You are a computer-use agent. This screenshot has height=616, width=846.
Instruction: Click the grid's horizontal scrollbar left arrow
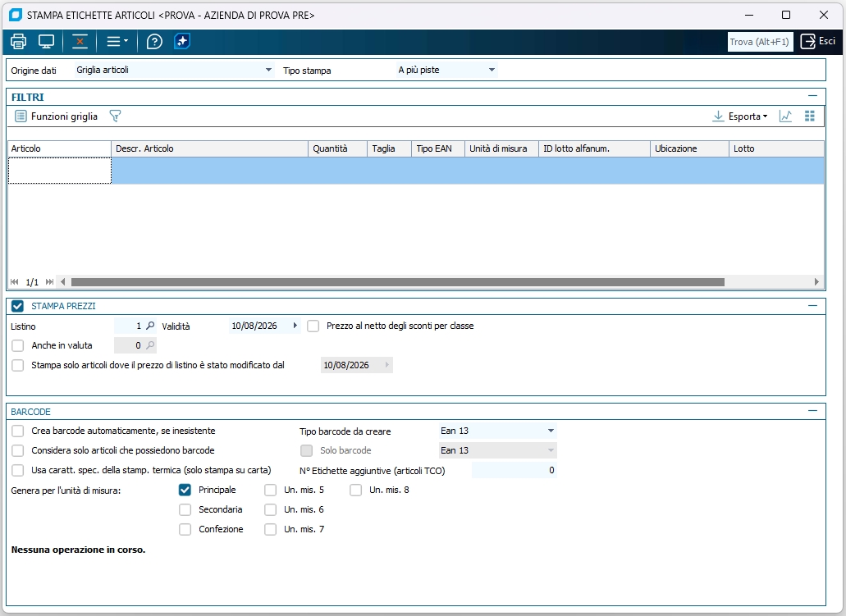63,281
